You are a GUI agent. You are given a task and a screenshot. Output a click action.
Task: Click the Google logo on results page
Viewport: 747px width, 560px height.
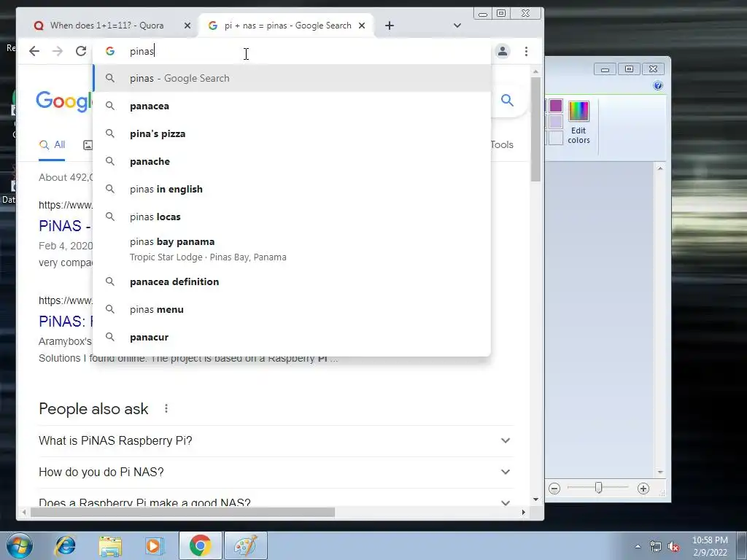click(x=64, y=101)
